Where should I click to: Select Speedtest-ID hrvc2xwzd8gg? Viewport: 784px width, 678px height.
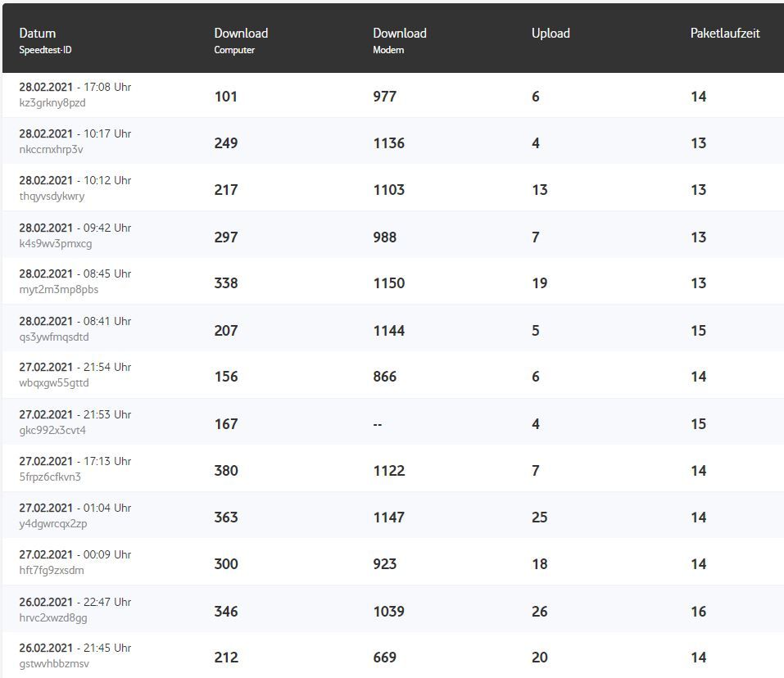click(53, 617)
